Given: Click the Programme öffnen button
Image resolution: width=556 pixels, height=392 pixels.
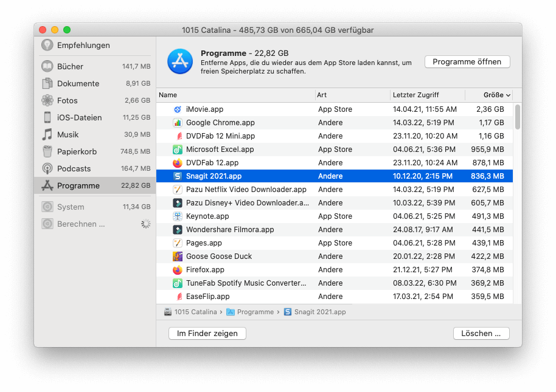Looking at the screenshot, I should (x=467, y=61).
